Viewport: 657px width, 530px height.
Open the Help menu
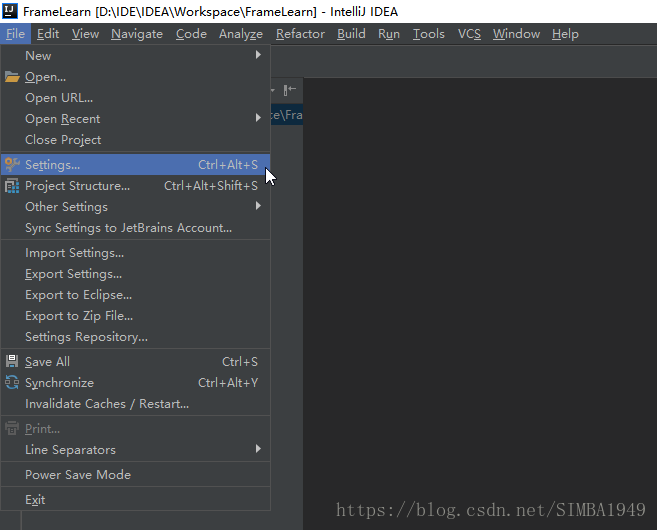pyautogui.click(x=565, y=34)
